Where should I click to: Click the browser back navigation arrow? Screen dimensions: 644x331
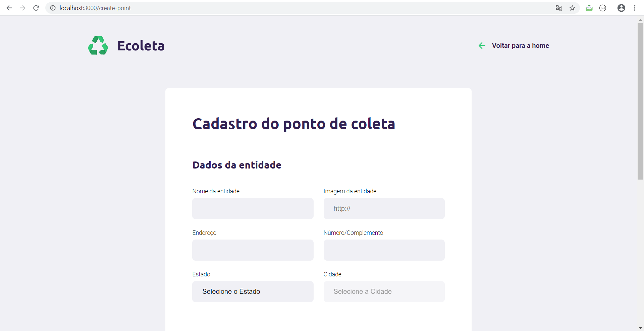9,8
